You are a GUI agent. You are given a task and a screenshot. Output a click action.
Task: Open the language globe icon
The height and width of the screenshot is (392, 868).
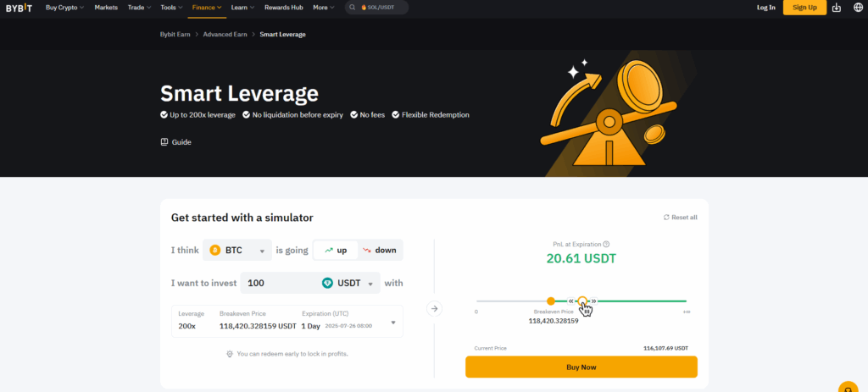[858, 8]
